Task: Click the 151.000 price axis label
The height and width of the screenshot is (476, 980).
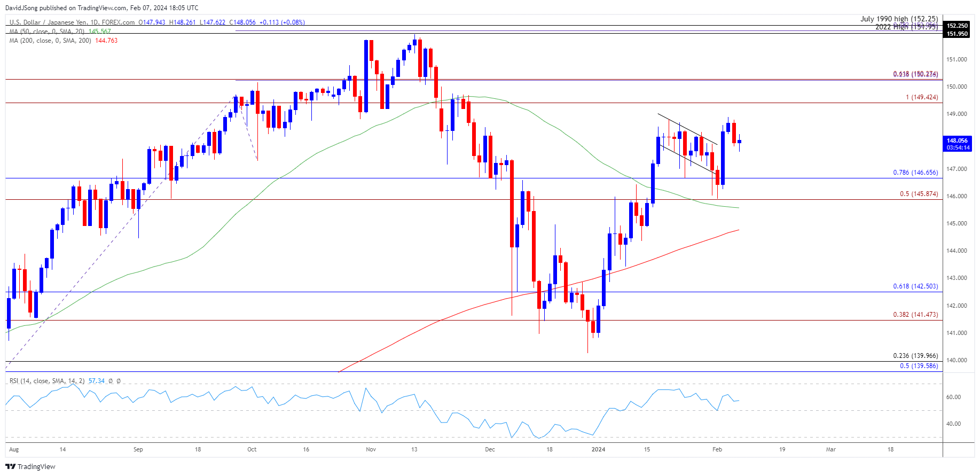Action: click(x=957, y=59)
